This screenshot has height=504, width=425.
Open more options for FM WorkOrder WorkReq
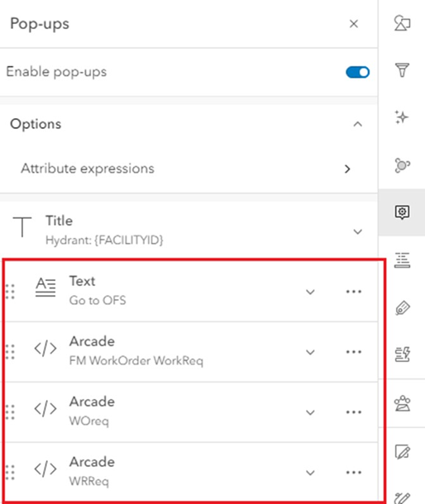[x=354, y=352]
